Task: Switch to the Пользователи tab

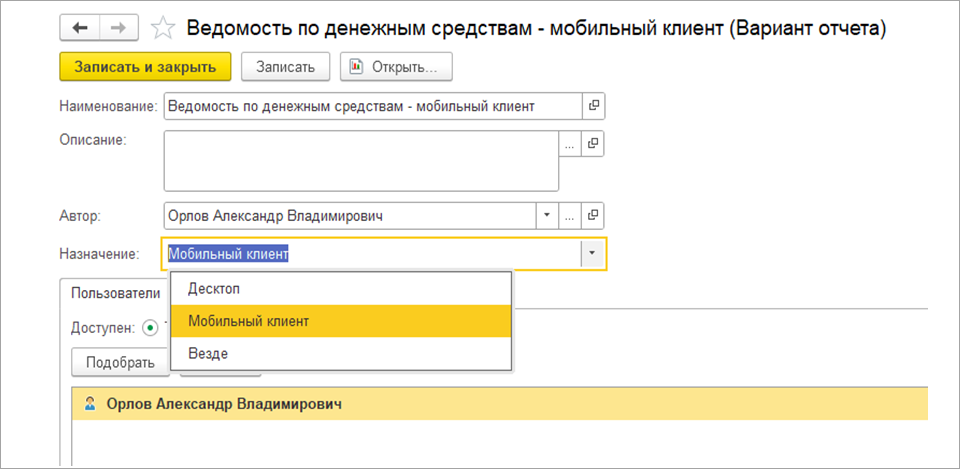Action: coord(113,293)
